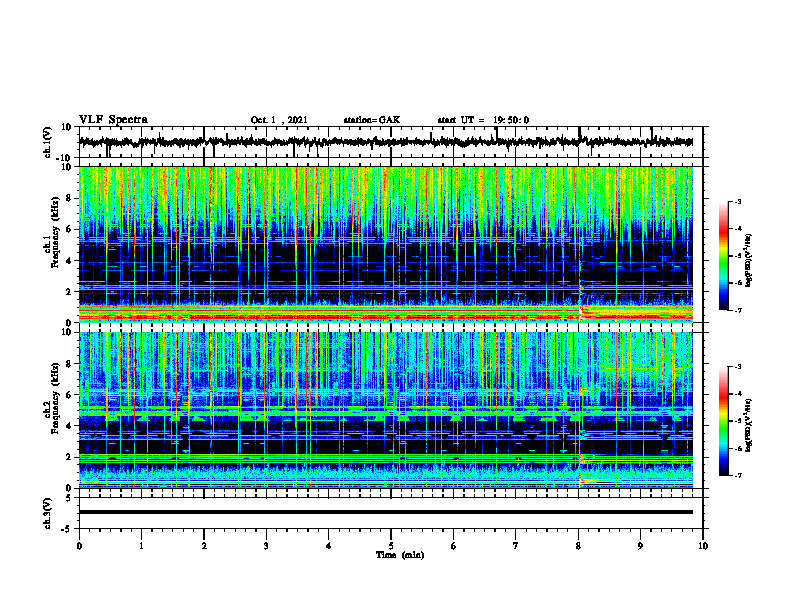
Task: Click the "-7" label on ch.2 color bar
Action: tap(737, 476)
